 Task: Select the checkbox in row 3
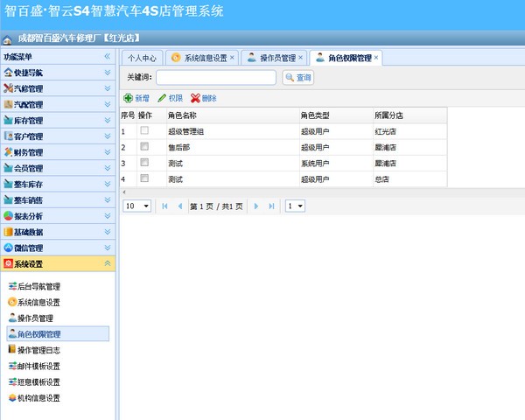coord(144,163)
